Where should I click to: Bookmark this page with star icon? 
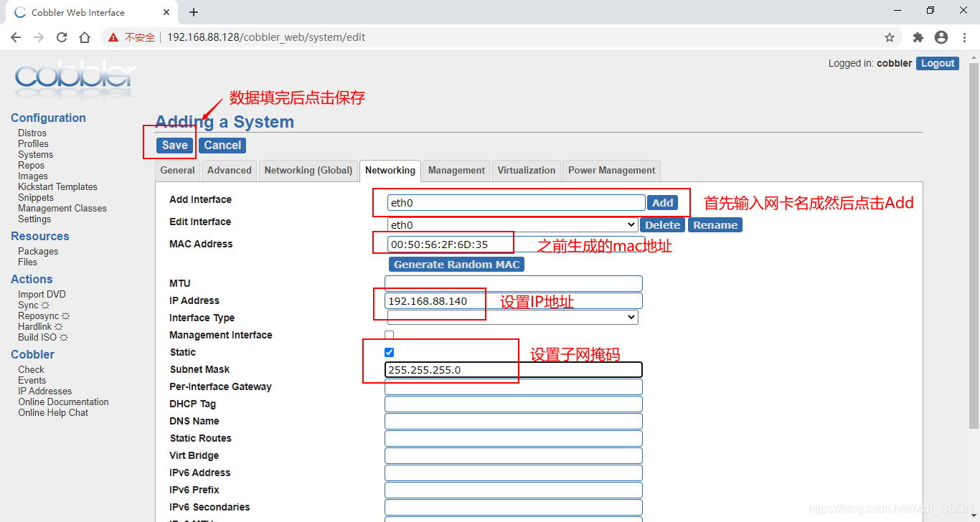click(890, 37)
